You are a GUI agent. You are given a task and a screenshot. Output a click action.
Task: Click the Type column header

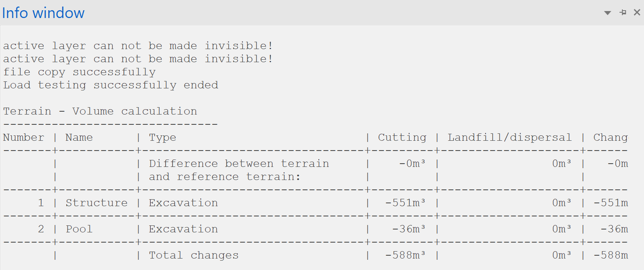162,137
